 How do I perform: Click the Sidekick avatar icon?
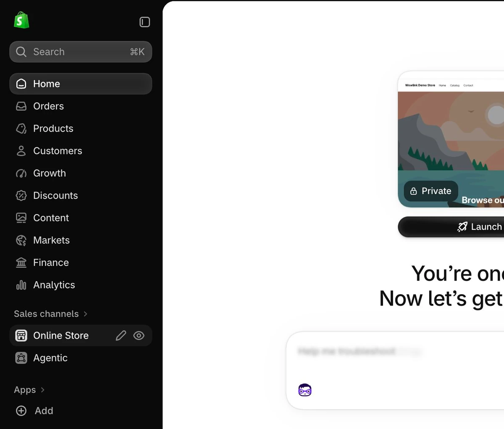click(305, 390)
